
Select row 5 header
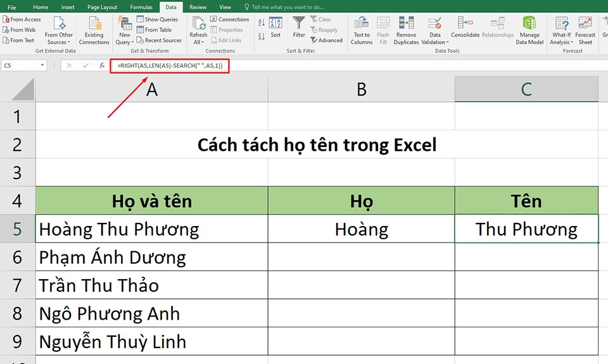(x=18, y=229)
